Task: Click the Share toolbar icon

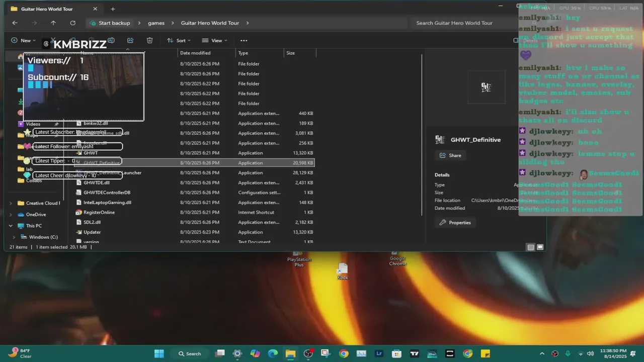Action: pos(130,40)
